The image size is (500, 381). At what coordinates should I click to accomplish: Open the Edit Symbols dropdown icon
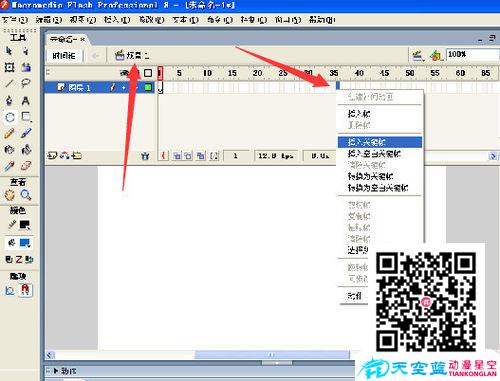click(435, 55)
